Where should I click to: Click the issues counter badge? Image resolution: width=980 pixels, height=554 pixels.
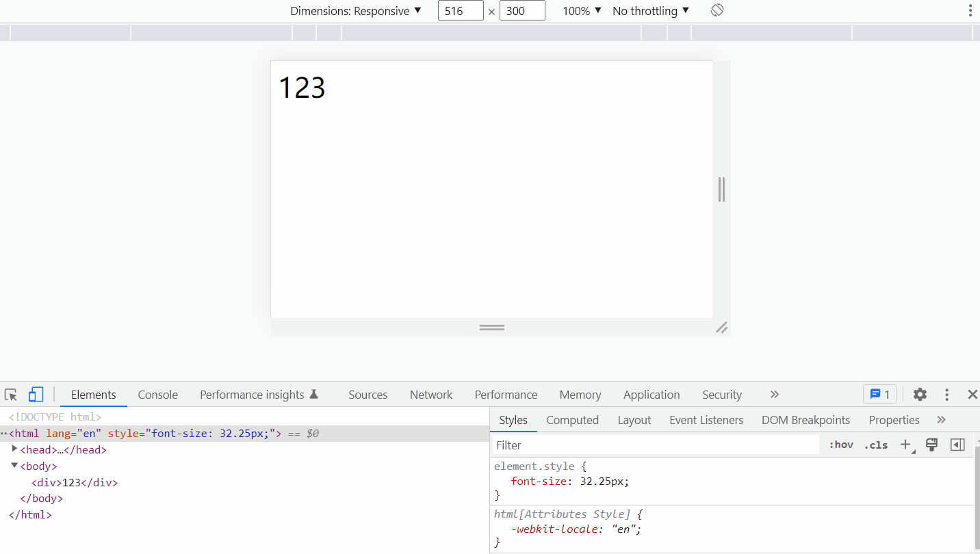(x=879, y=395)
